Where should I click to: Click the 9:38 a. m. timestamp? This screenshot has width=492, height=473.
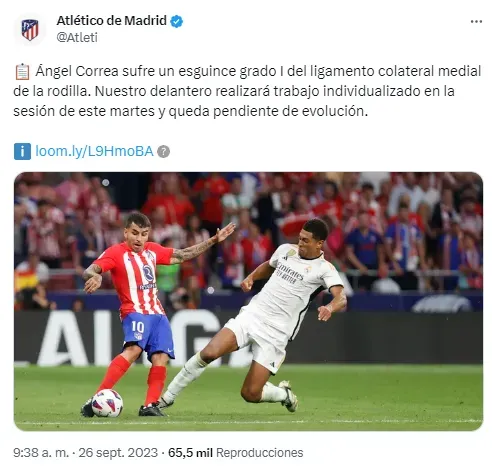(x=41, y=453)
